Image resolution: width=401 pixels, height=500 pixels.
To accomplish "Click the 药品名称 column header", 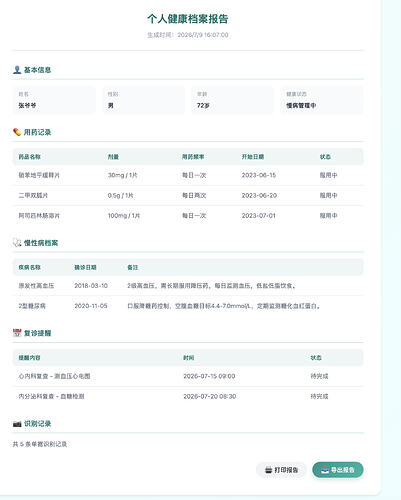I will pyautogui.click(x=29, y=157).
